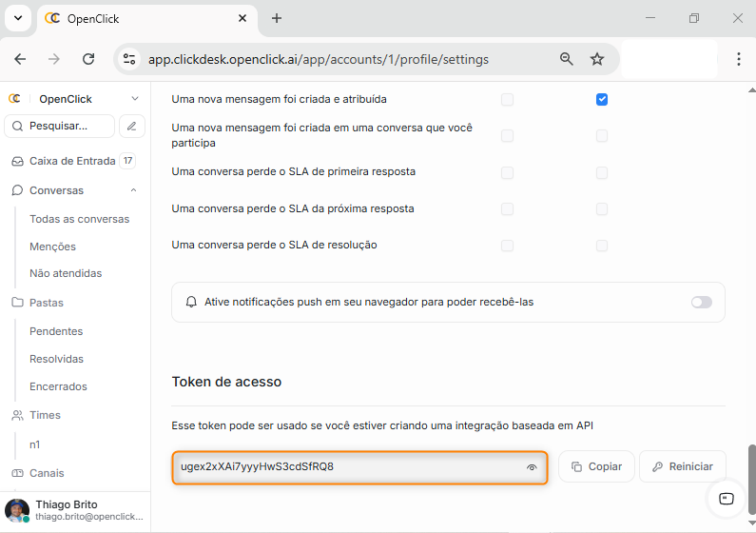Collapse the Conversas section
The image size is (756, 533).
133,190
